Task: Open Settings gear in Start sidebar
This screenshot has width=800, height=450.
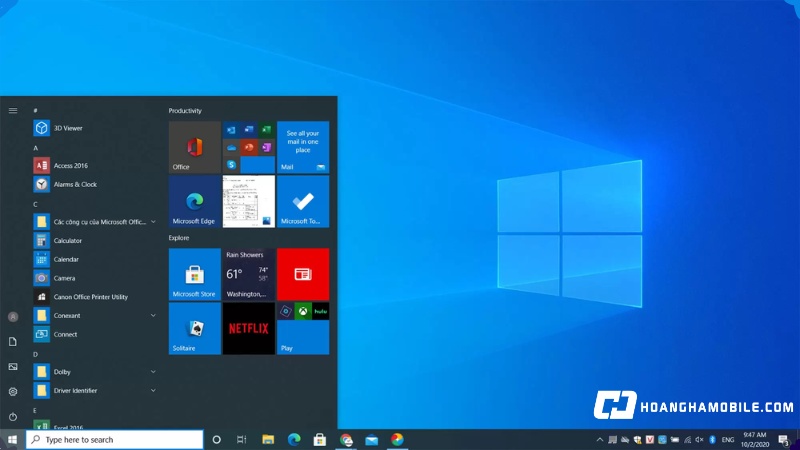Action: coord(13,392)
